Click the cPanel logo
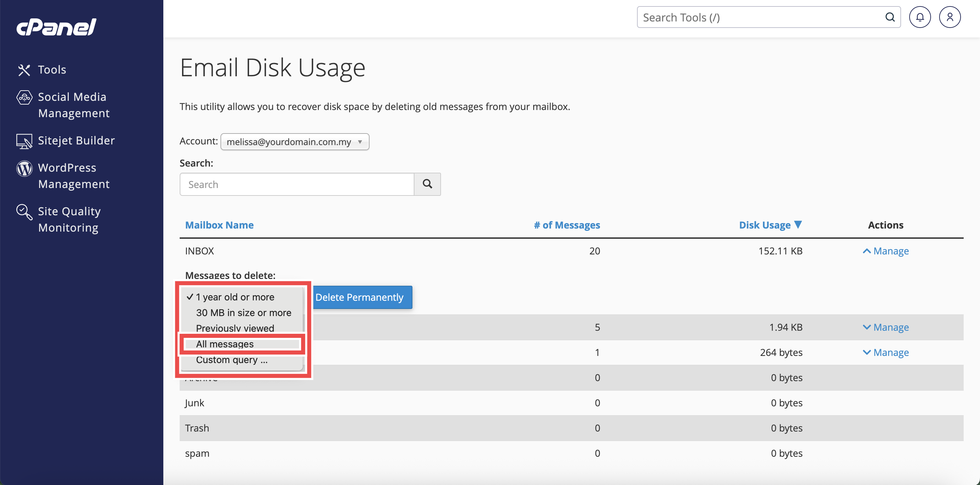 tap(56, 27)
